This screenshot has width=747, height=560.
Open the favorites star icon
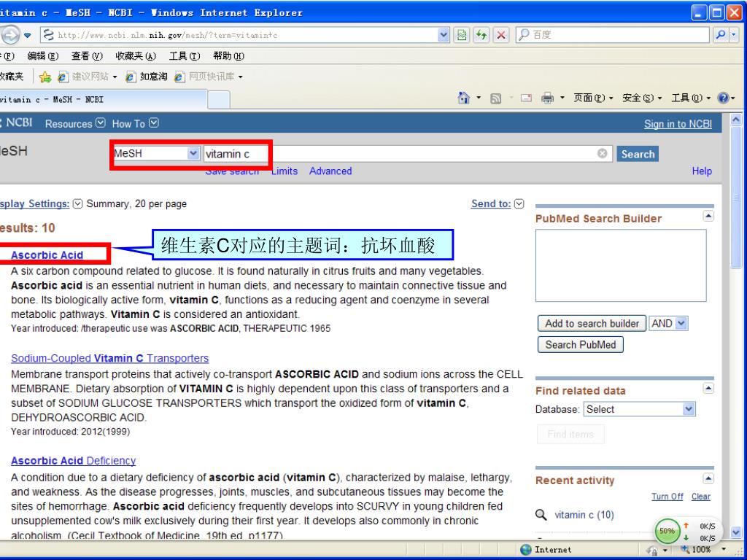tap(45, 77)
